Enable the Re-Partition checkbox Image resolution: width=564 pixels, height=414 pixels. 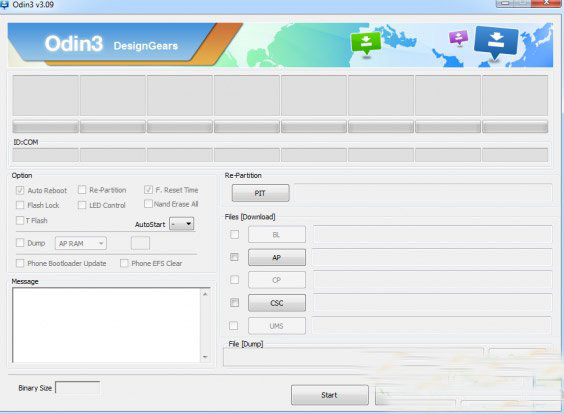pos(82,190)
